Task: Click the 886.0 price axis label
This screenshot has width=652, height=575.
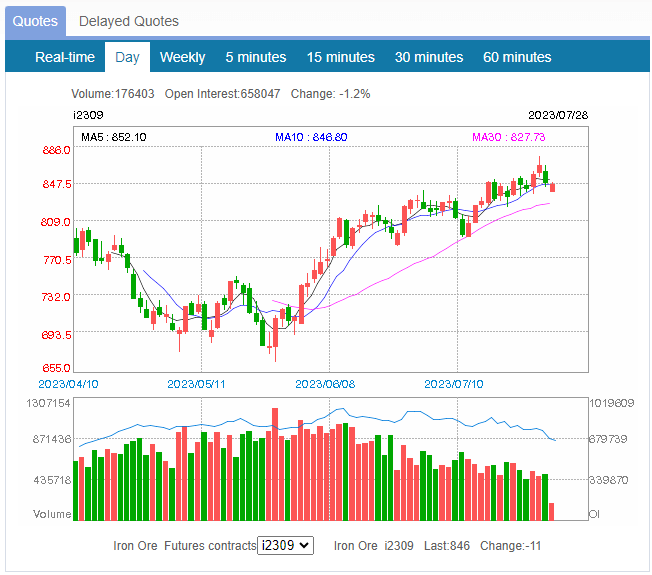Action: pos(56,149)
